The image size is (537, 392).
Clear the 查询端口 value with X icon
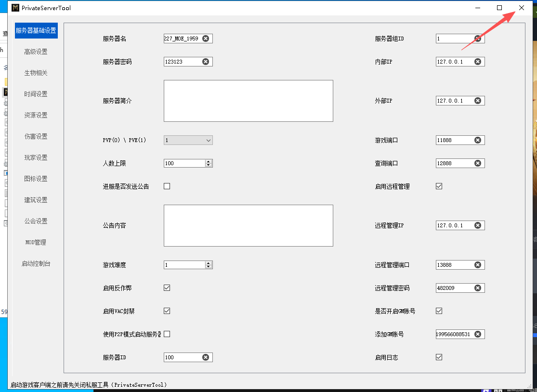[x=478, y=163]
